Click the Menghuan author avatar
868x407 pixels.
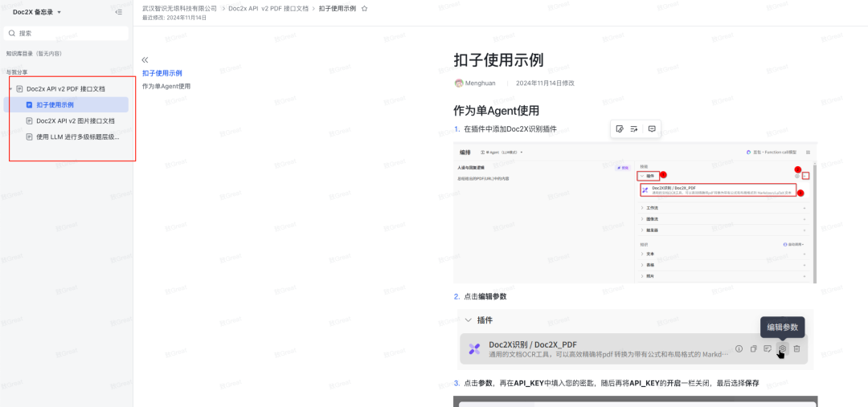pyautogui.click(x=458, y=83)
